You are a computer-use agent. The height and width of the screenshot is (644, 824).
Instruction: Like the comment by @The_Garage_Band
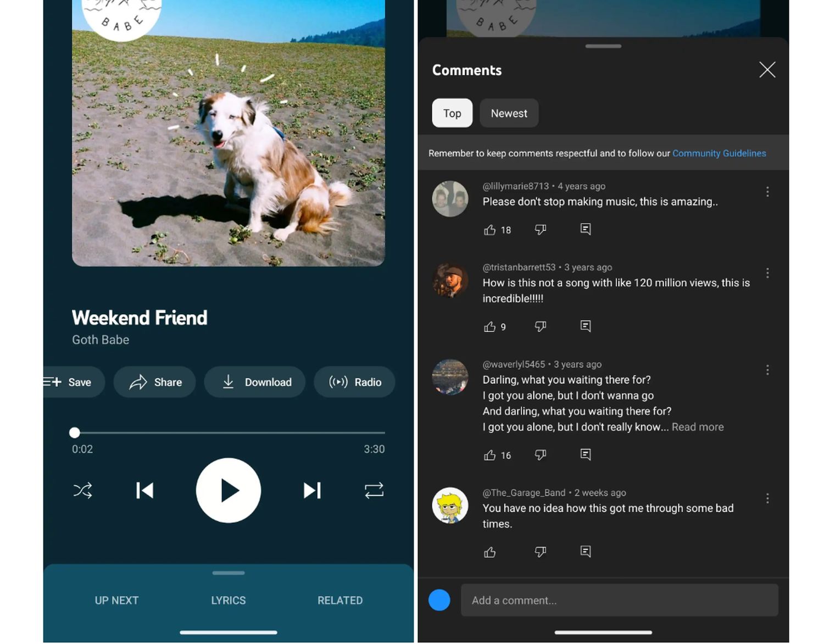coord(489,552)
